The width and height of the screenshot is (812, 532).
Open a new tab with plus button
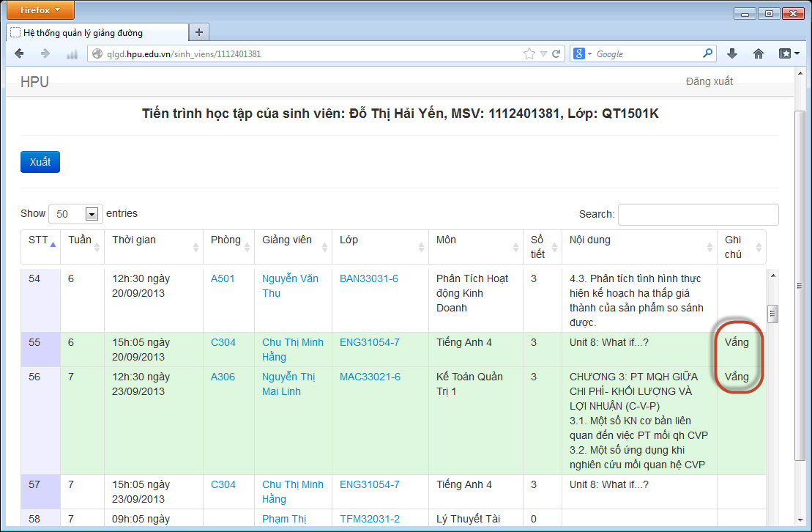tap(199, 32)
